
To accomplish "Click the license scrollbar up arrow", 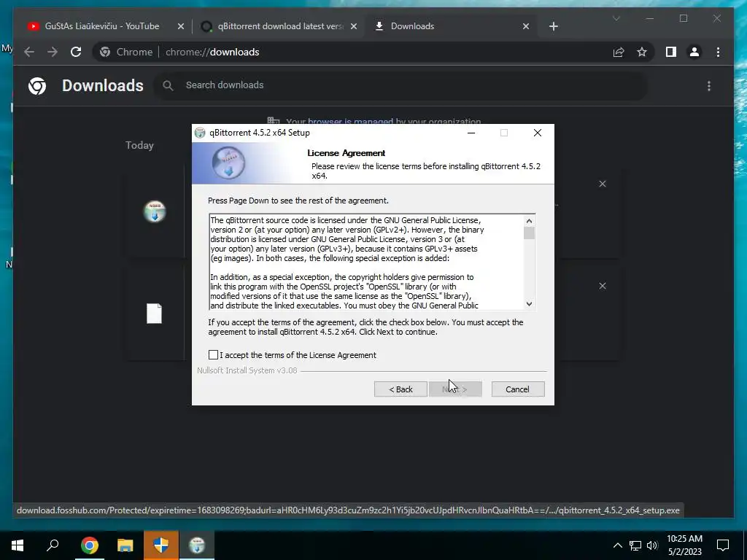I will [529, 221].
